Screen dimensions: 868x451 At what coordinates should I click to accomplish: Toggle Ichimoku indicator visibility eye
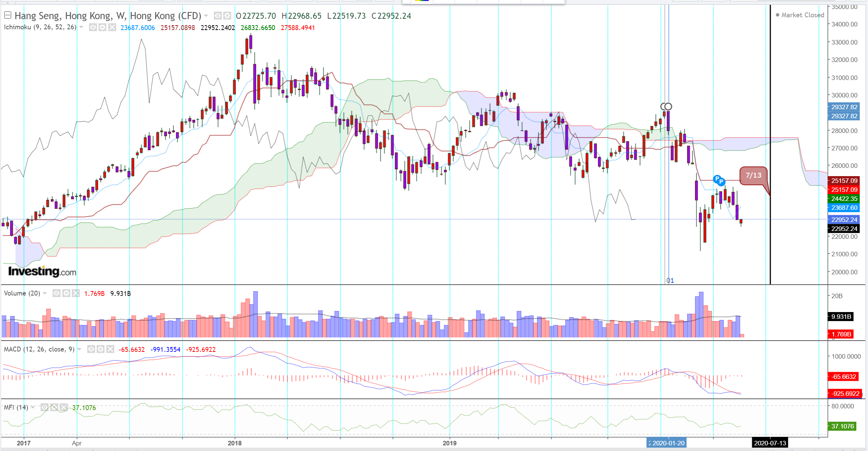[93, 27]
